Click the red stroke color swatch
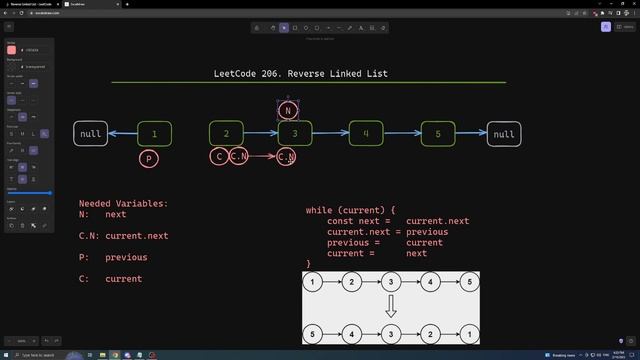The image size is (640, 360). click(11, 50)
